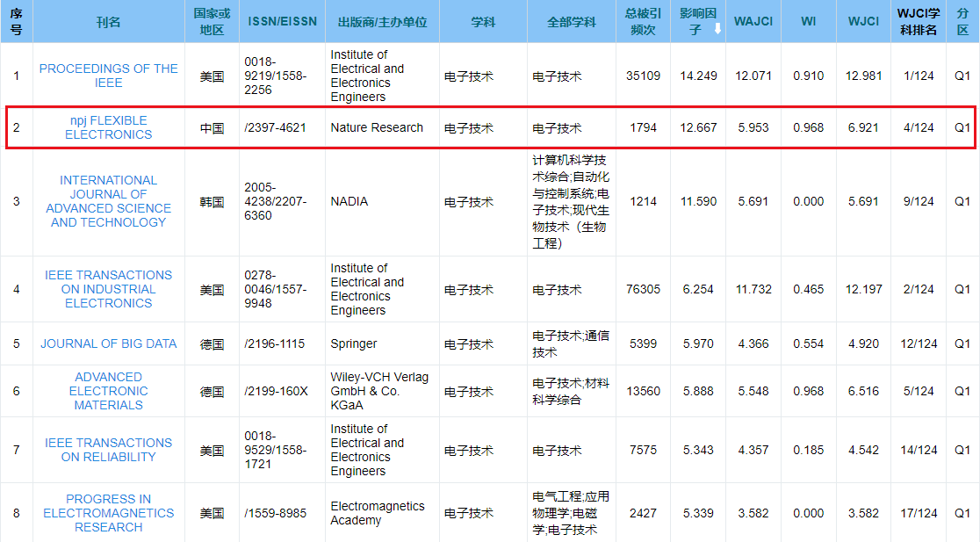Click the sort arrow in 影响因子 header
980x542 pixels.
tap(717, 29)
